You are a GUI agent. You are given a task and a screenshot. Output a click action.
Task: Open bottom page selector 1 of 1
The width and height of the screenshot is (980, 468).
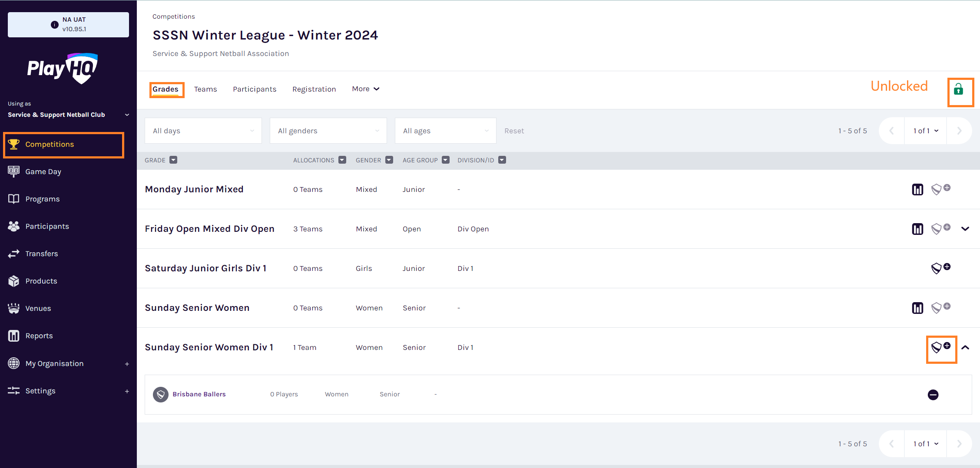(926, 444)
